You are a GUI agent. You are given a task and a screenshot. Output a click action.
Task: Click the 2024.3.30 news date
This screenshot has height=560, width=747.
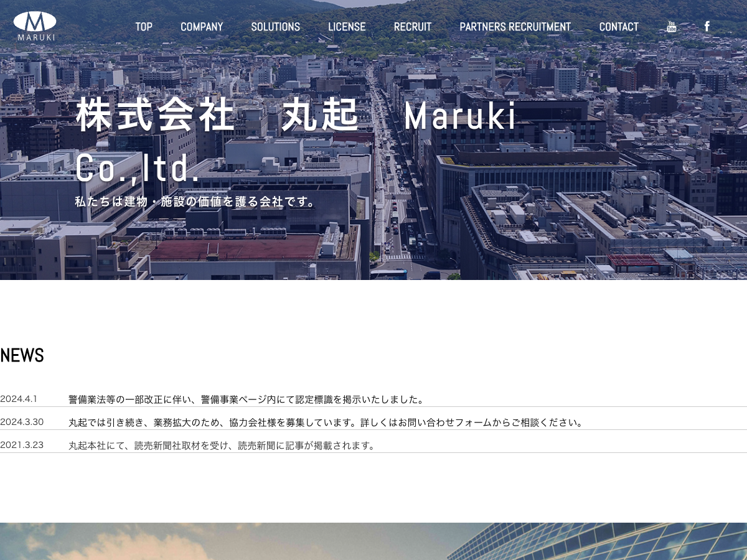(22, 422)
